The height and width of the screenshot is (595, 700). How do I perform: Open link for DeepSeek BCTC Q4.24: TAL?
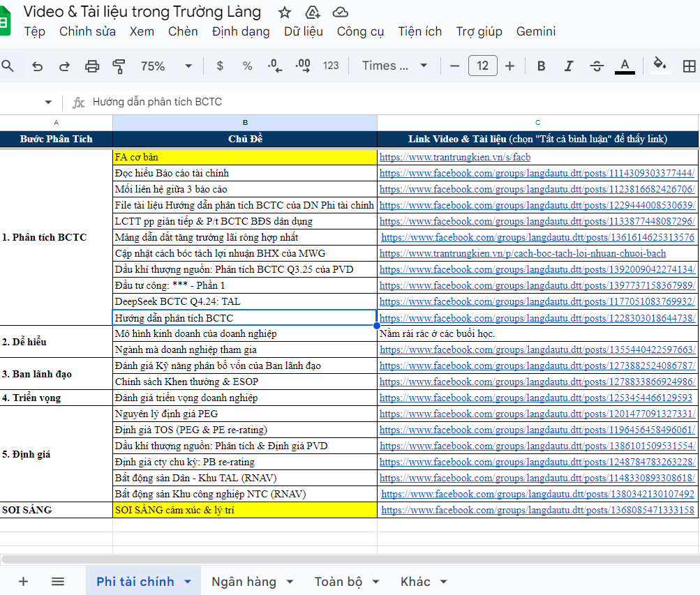pyautogui.click(x=537, y=301)
